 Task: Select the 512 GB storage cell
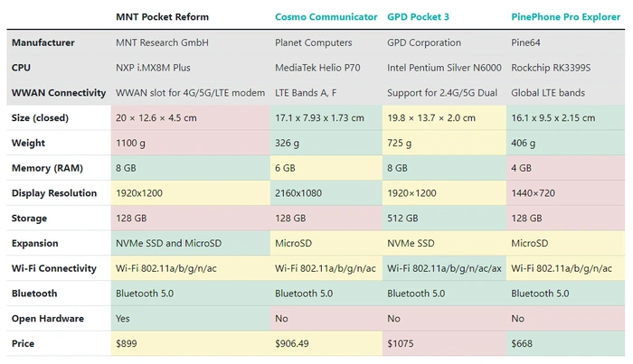pos(402,219)
